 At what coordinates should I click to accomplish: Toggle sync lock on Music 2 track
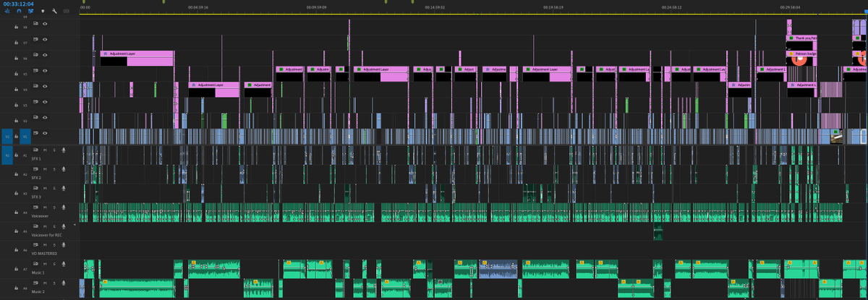click(x=35, y=284)
